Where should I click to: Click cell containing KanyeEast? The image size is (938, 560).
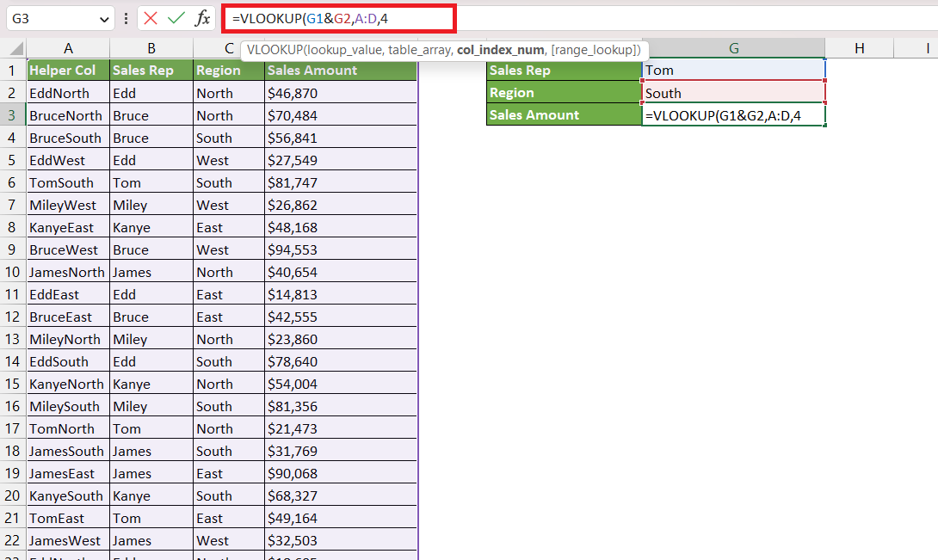coord(68,227)
